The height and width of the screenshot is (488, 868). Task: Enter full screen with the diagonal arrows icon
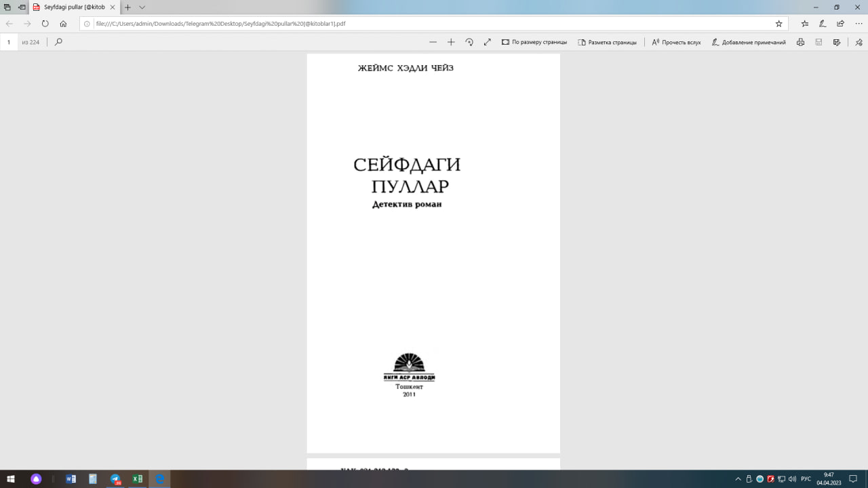point(487,42)
